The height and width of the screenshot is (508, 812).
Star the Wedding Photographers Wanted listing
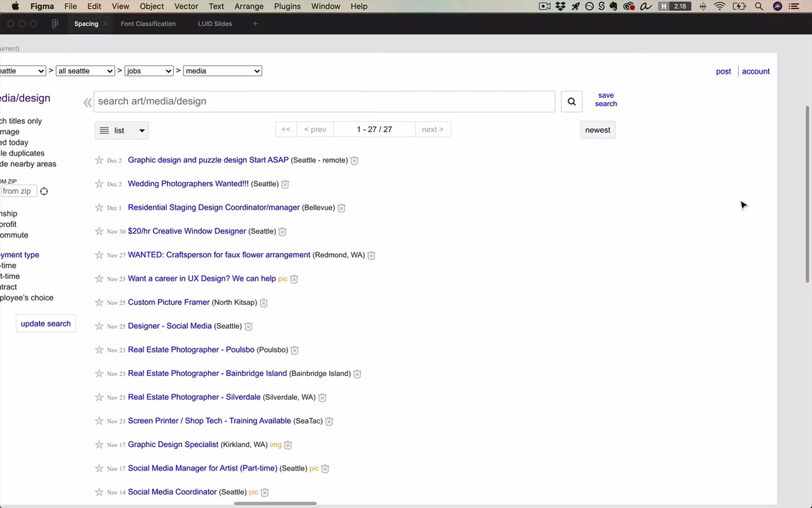tap(99, 184)
